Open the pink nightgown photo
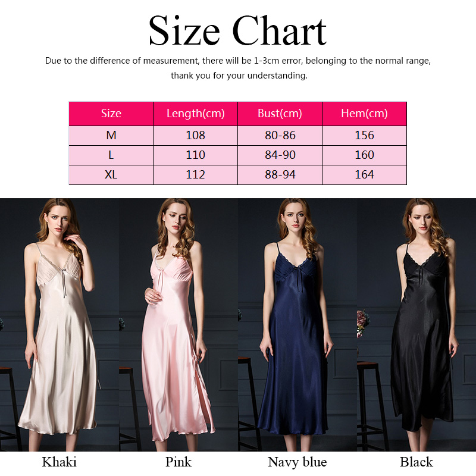Image resolution: width=476 pixels, height=476 pixels. 178,324
